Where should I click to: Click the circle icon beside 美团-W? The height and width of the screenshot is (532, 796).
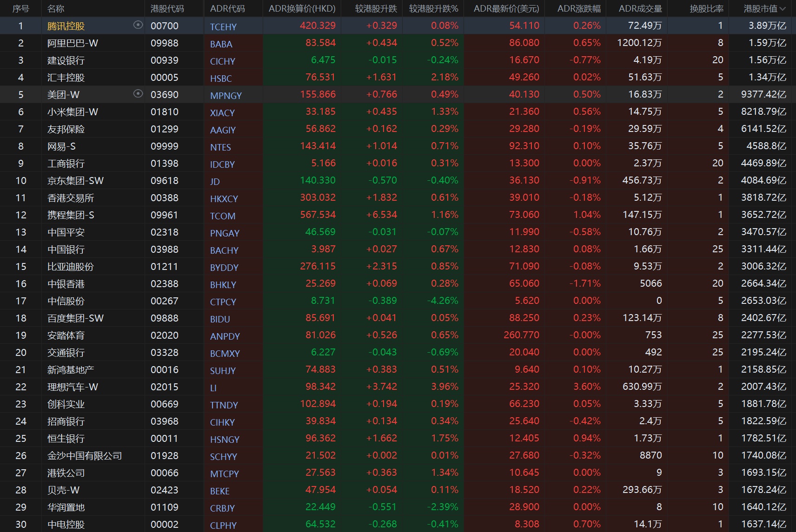coord(138,94)
